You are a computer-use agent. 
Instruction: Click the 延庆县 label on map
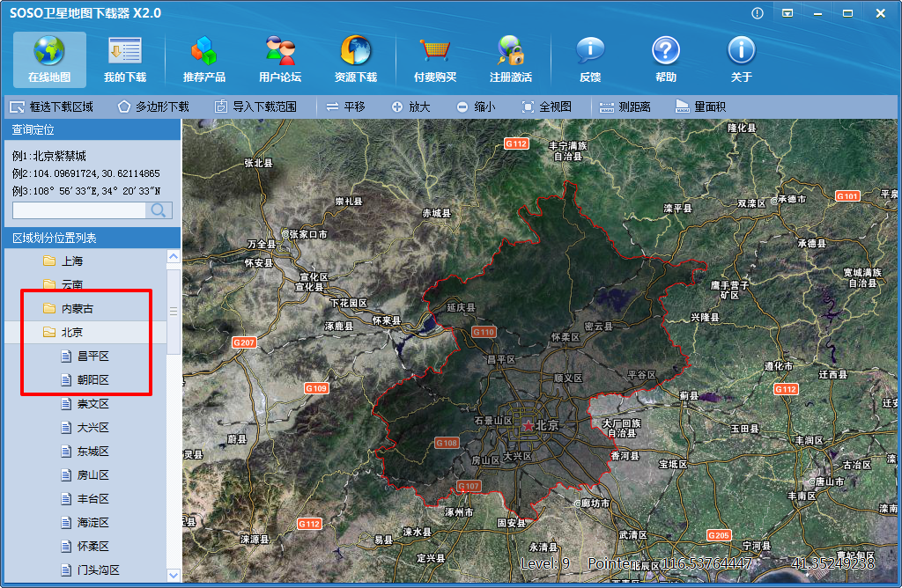(x=462, y=307)
